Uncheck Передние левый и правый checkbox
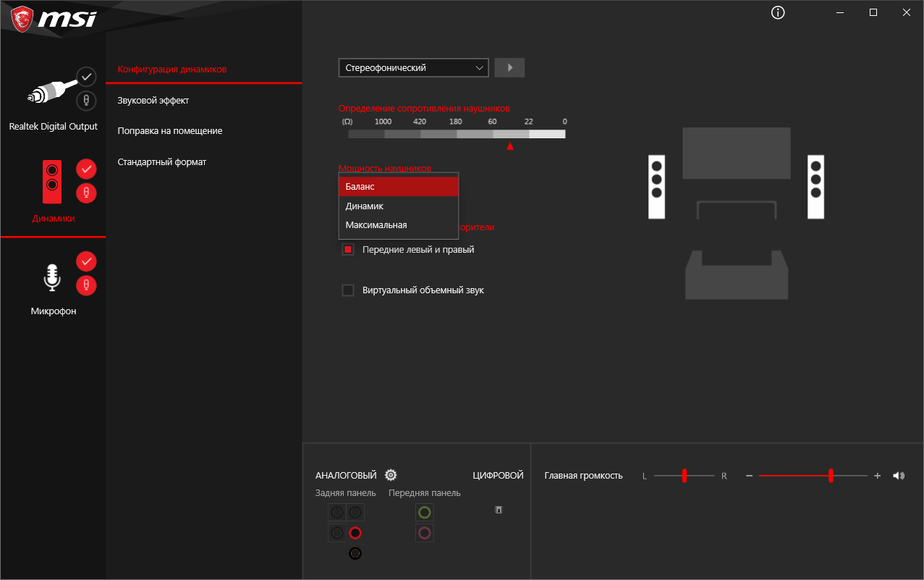This screenshot has width=924, height=580. pos(348,249)
